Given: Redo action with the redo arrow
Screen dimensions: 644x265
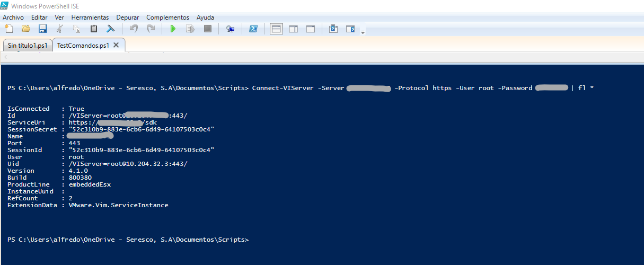Looking at the screenshot, I should tap(151, 29).
